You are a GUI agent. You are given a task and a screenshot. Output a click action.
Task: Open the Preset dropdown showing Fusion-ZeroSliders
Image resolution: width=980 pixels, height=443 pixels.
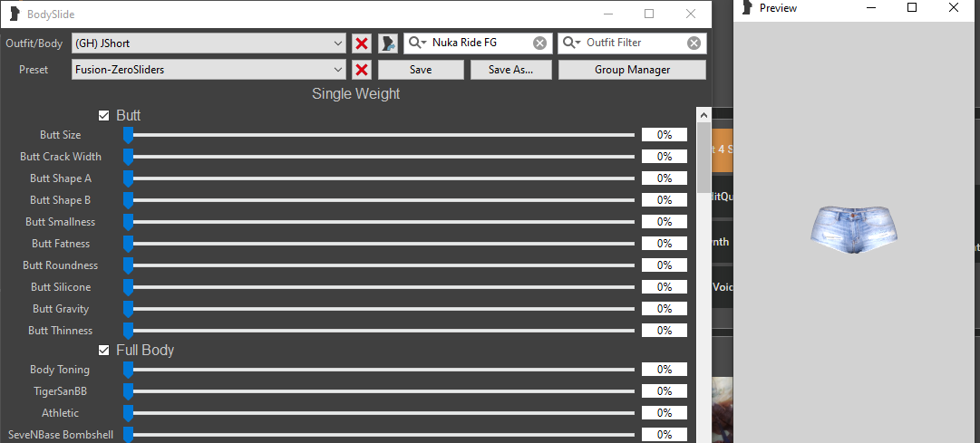point(209,70)
